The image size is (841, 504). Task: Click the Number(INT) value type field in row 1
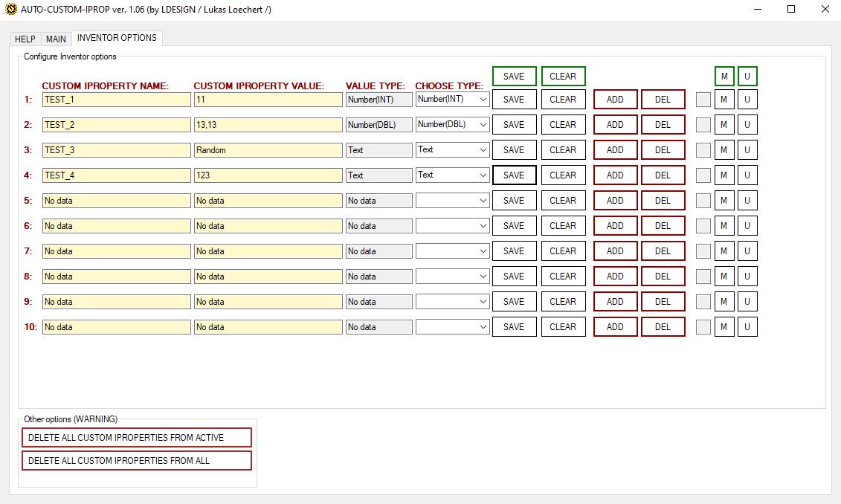click(x=379, y=100)
